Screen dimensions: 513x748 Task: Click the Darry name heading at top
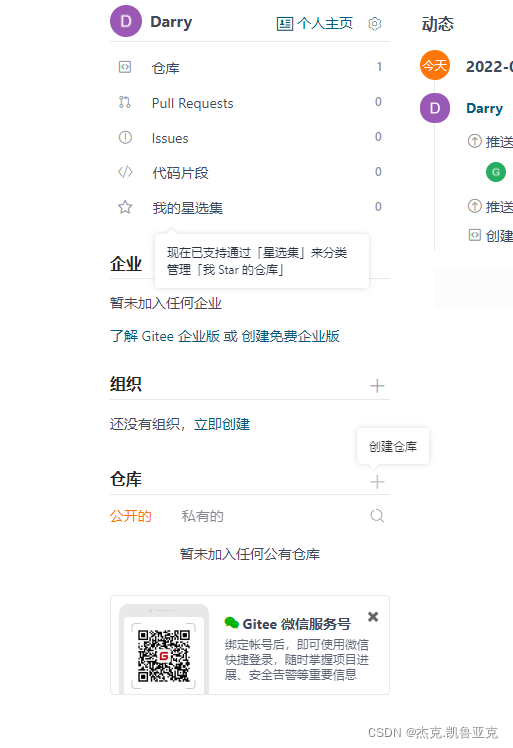point(171,22)
